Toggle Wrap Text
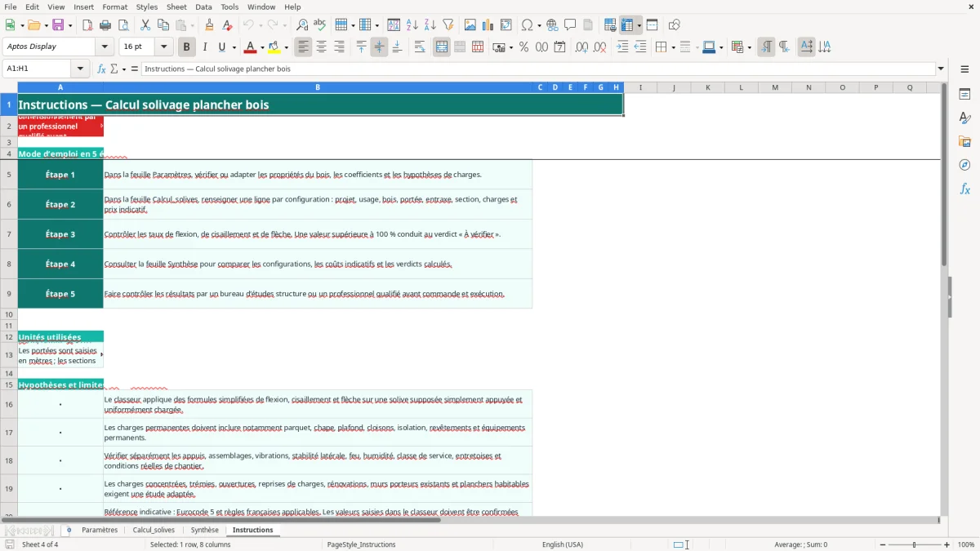 pos(419,47)
